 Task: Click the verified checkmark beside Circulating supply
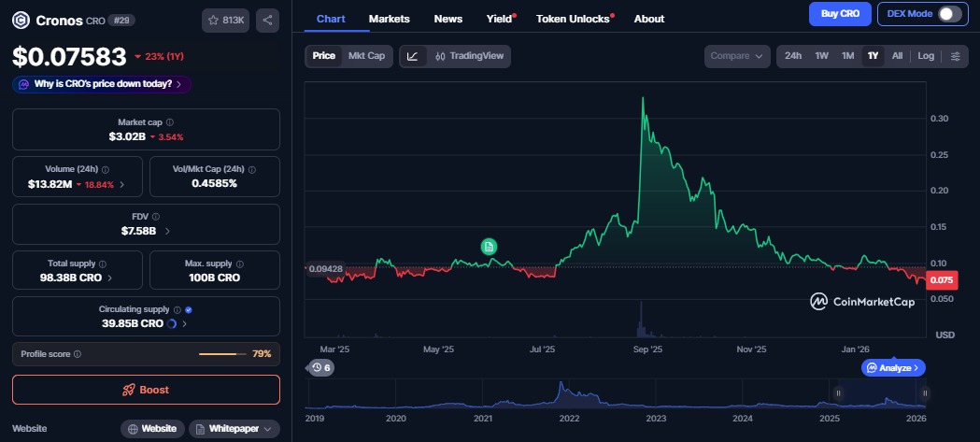click(x=189, y=309)
